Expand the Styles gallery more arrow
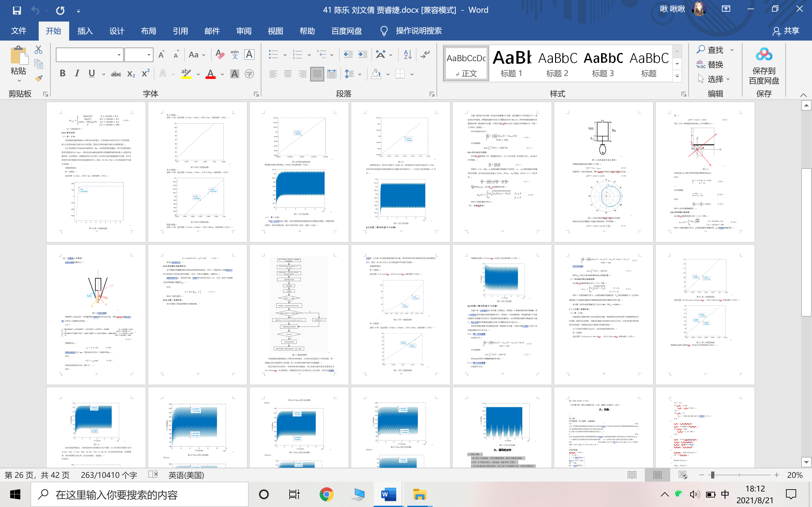This screenshot has height=507, width=812. click(x=677, y=76)
